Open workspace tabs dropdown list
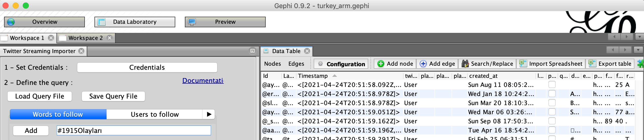Viewport: 644px width, 140px height. point(639,37)
